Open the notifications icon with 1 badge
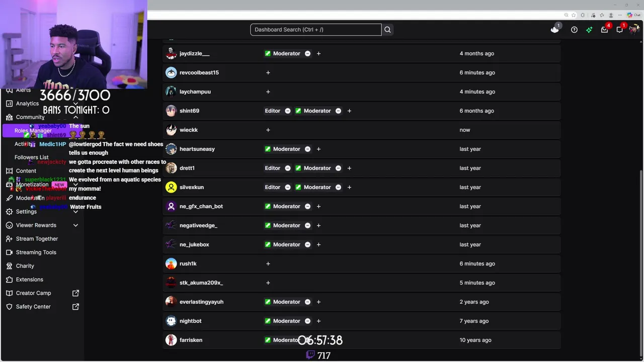This screenshot has width=644, height=362. (619, 30)
